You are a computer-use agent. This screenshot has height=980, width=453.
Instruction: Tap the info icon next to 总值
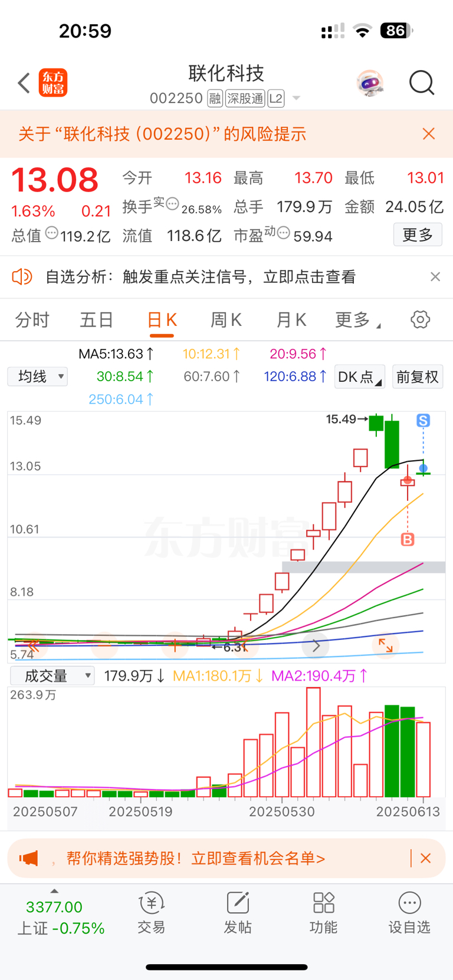click(x=52, y=233)
